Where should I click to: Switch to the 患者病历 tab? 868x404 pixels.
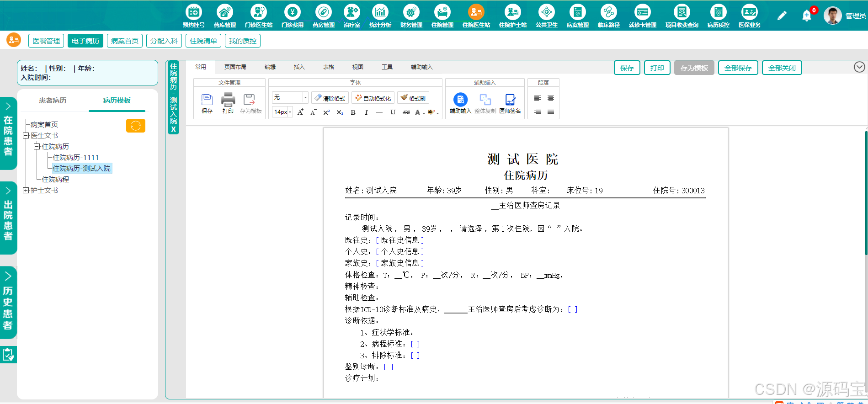coord(53,101)
